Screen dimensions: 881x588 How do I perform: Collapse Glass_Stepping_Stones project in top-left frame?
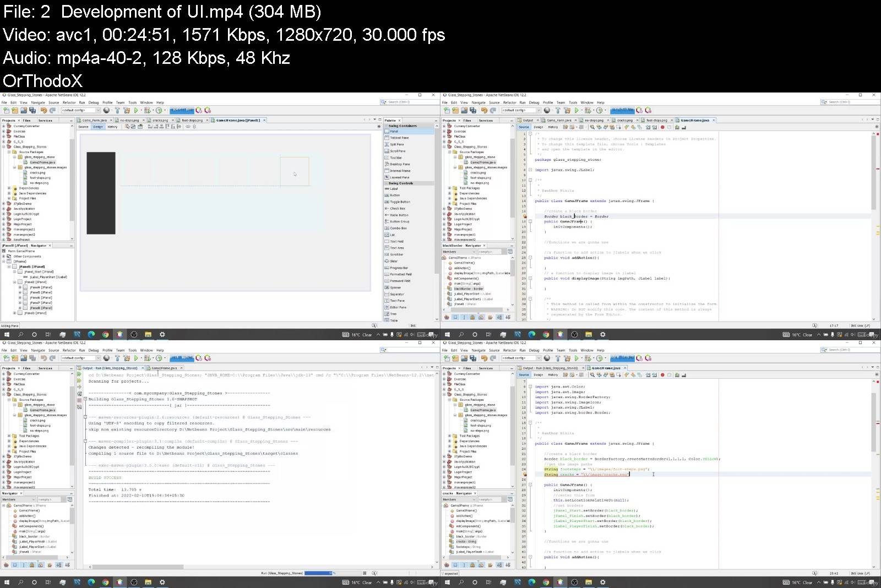pyautogui.click(x=3, y=147)
